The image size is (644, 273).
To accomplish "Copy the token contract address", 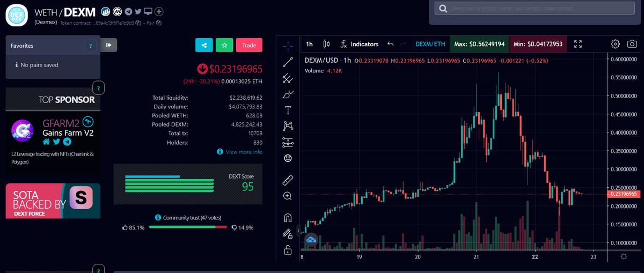I will tap(138, 23).
